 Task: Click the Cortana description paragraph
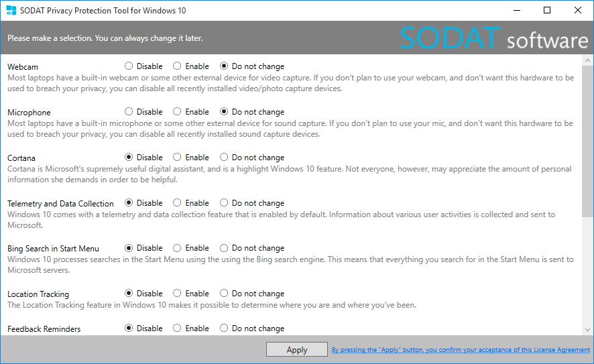[290, 174]
